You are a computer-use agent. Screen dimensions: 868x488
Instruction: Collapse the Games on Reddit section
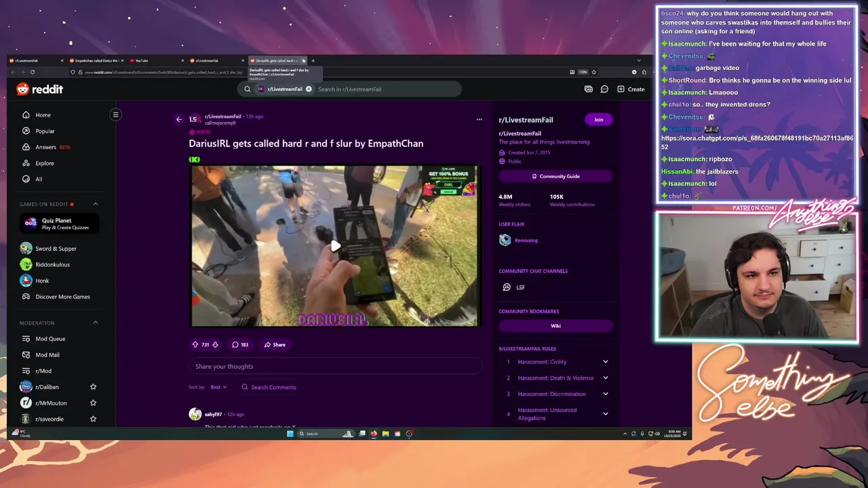pyautogui.click(x=96, y=204)
